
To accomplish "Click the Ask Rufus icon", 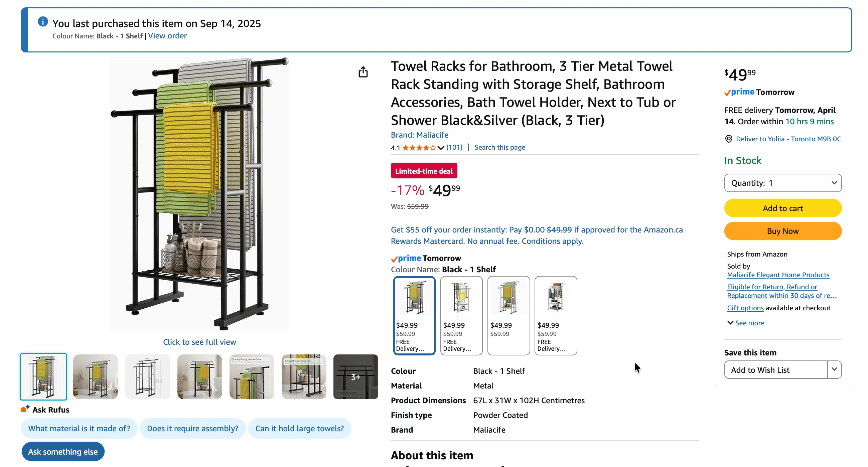I will 25,409.
